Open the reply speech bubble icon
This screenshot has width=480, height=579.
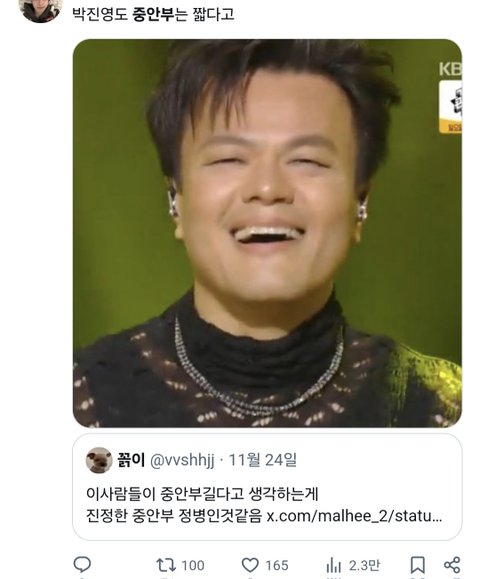[x=82, y=565]
